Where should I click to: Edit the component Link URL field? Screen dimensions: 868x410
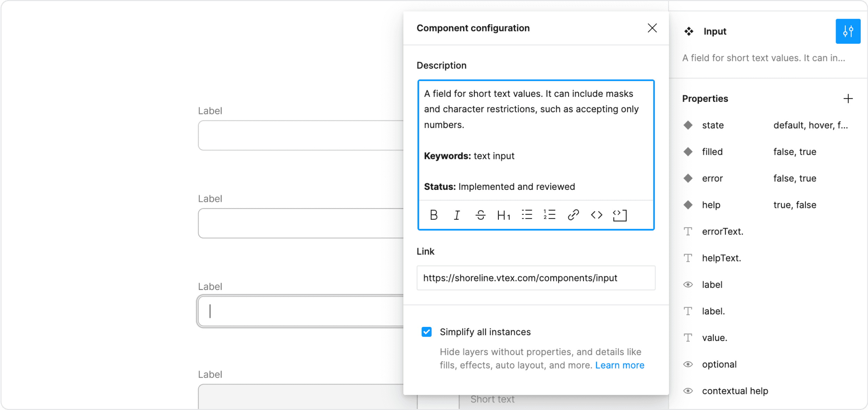pyautogui.click(x=536, y=278)
